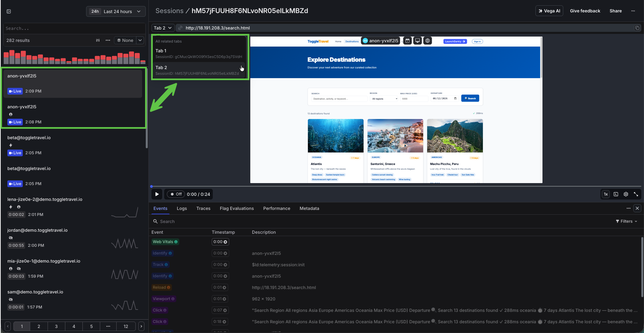Enter fullscreen replay mode
644x333 pixels.
(x=636, y=194)
